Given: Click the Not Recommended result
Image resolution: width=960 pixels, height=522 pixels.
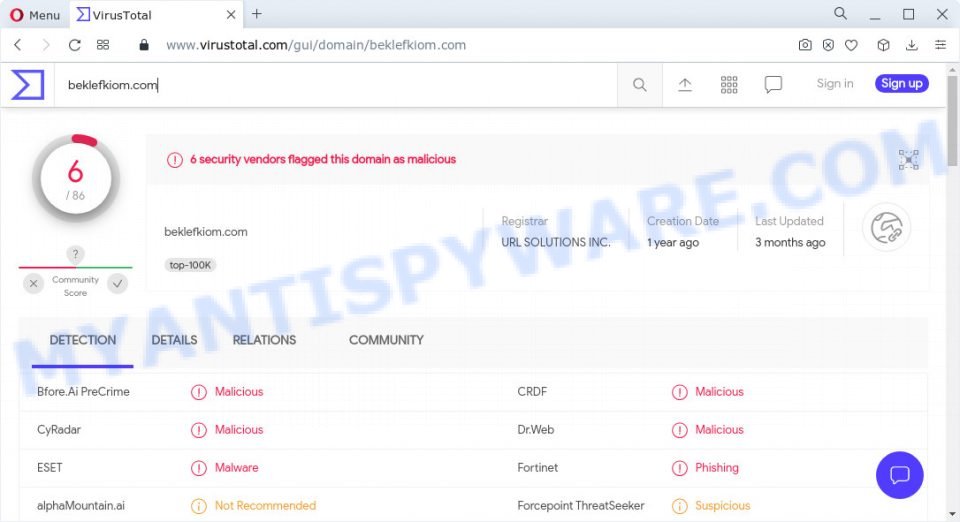Looking at the screenshot, I should click(265, 505).
